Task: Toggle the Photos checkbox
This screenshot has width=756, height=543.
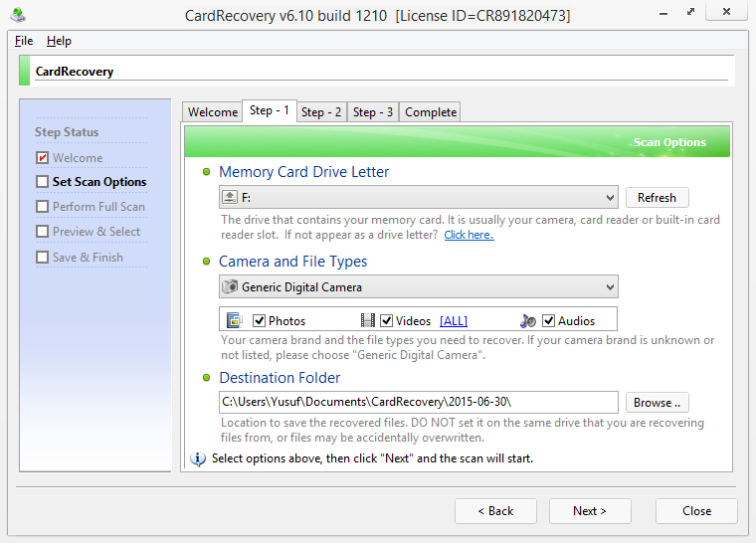Action: click(x=259, y=320)
